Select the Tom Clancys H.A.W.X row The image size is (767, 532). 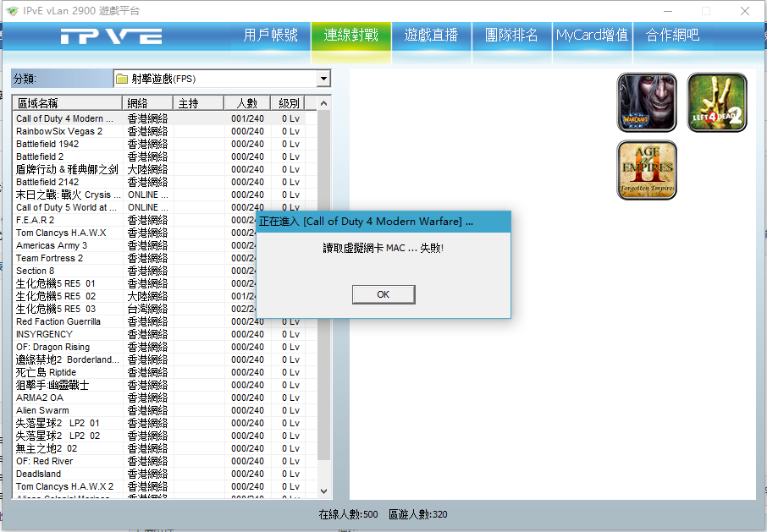[x=135, y=233]
